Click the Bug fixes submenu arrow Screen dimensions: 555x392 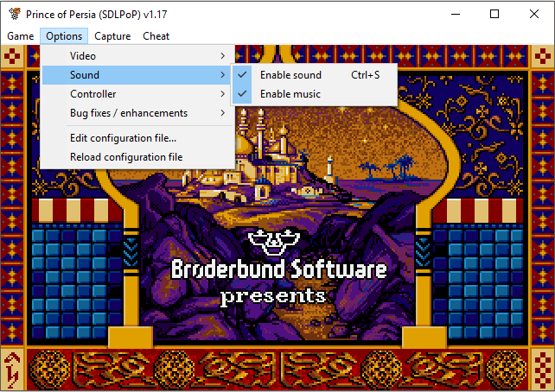click(x=222, y=113)
